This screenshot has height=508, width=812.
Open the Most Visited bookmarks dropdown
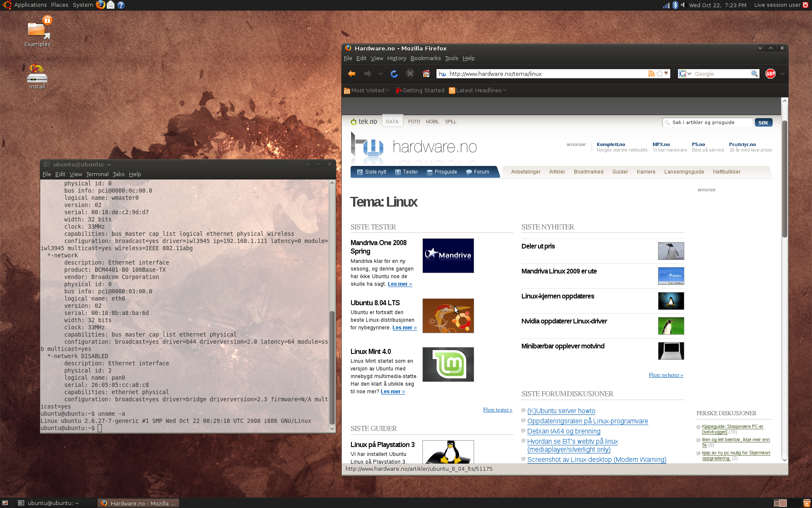click(x=366, y=91)
